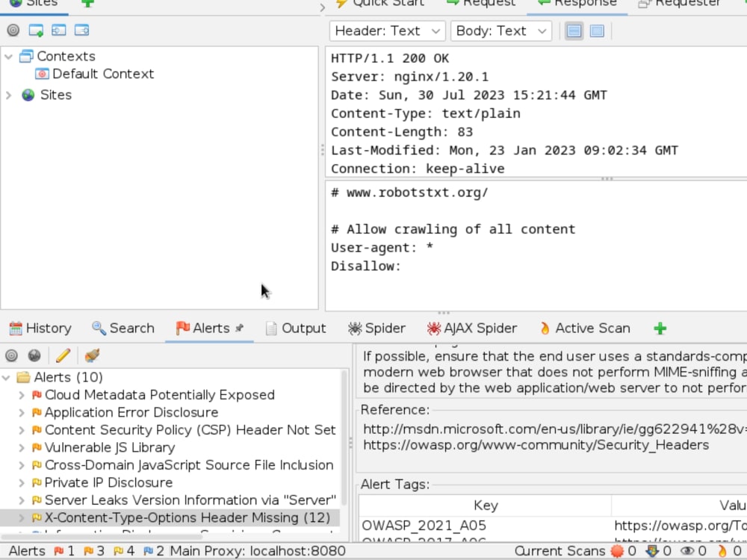
Task: Expand the Sites tree node
Action: [7, 95]
